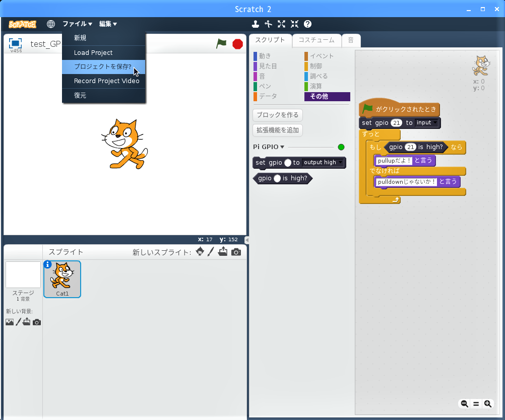The height and width of the screenshot is (420, 505).
Task: Click the cat sprite on the stage
Action: 124,144
